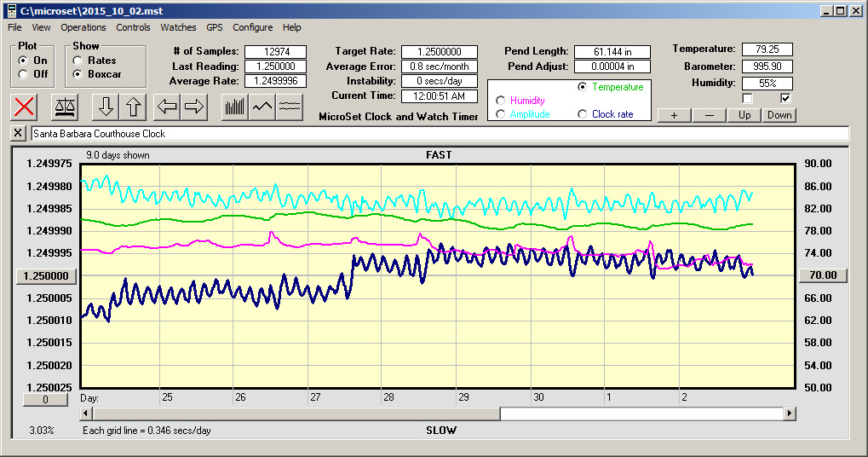Viewport: 868px width, 457px height.
Task: Click the small X beside clock name
Action: [18, 133]
